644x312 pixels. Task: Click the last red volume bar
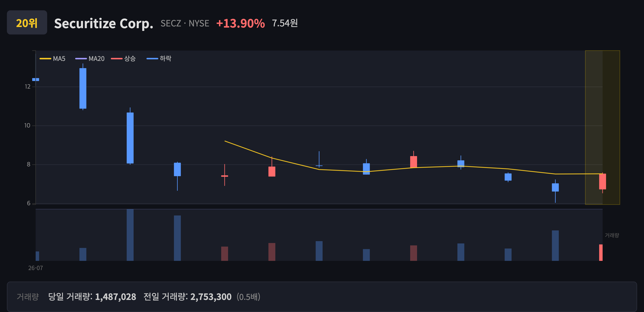point(601,253)
